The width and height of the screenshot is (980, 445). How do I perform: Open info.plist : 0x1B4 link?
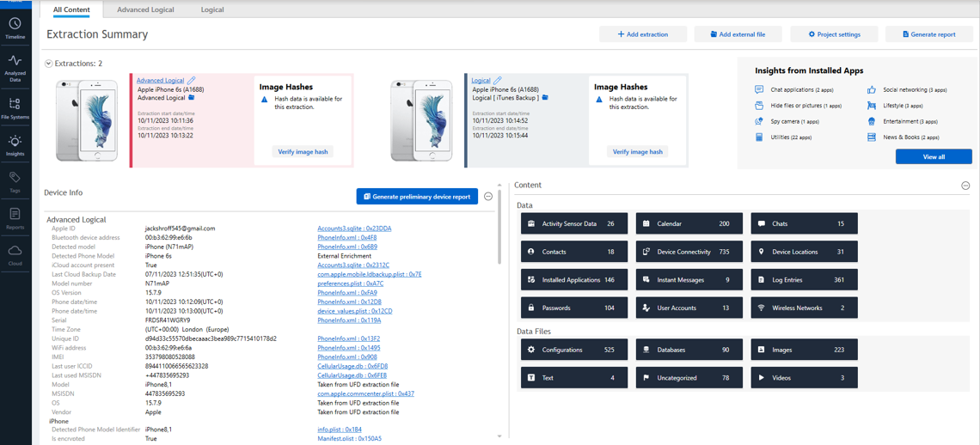340,430
